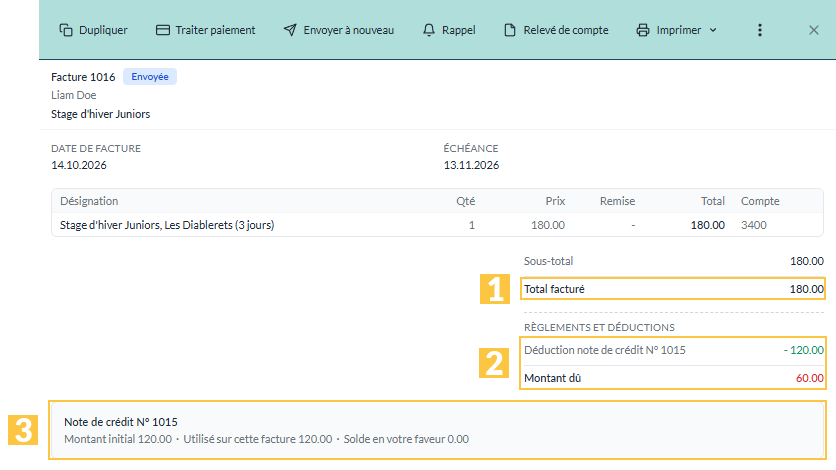Click customer name Liam Doe
The height and width of the screenshot is (470, 836).
pos(74,95)
